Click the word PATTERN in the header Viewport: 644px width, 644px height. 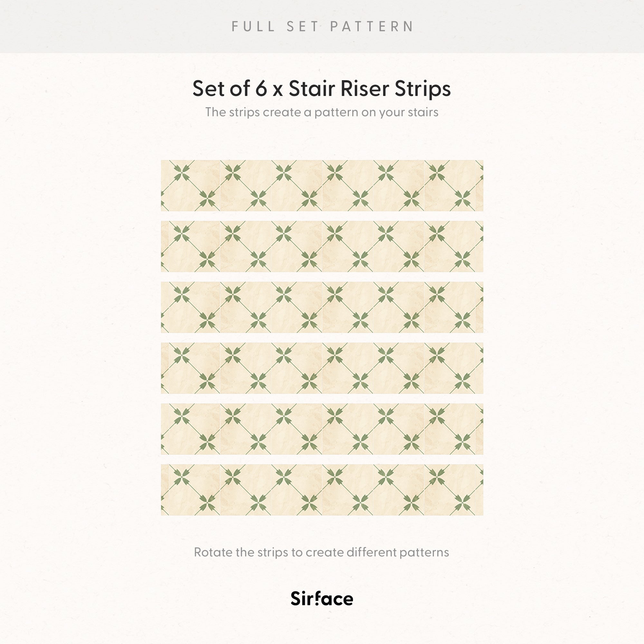372,27
